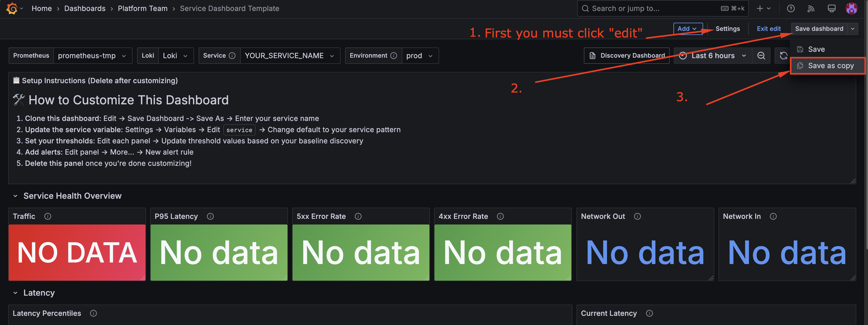Viewport: 868px width, 325px height.
Task: Open the user profile avatar
Action: 851,8
